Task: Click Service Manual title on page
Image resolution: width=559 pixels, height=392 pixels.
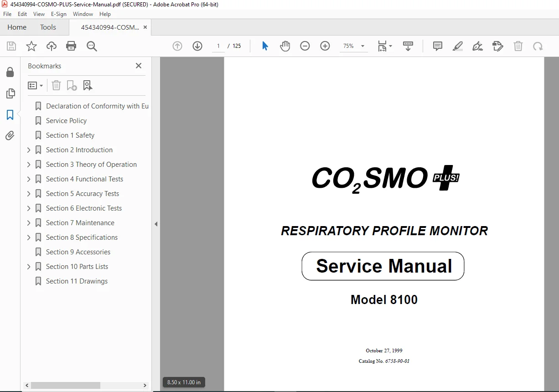Action: point(383,266)
